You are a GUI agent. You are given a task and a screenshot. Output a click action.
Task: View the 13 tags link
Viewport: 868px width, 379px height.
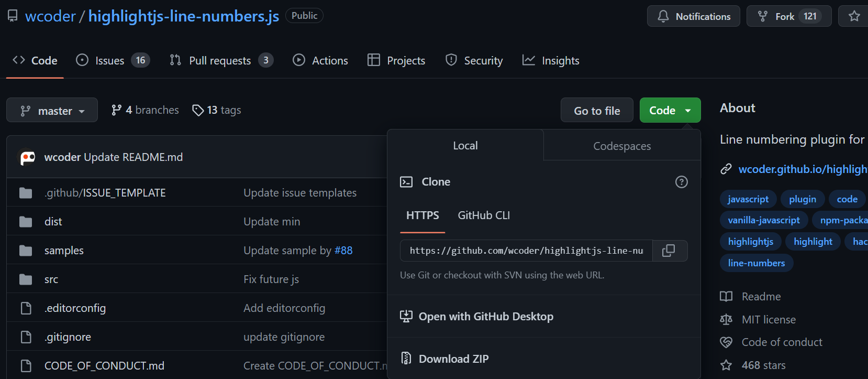216,110
